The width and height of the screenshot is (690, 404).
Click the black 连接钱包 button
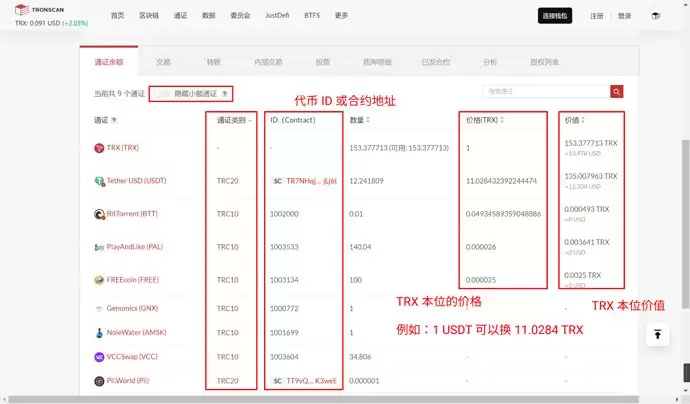click(555, 16)
